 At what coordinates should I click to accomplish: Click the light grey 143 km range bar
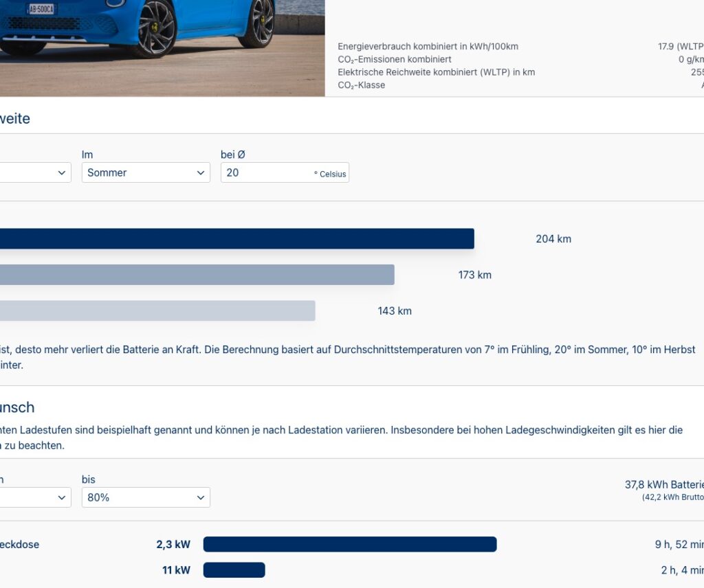pyautogui.click(x=157, y=310)
